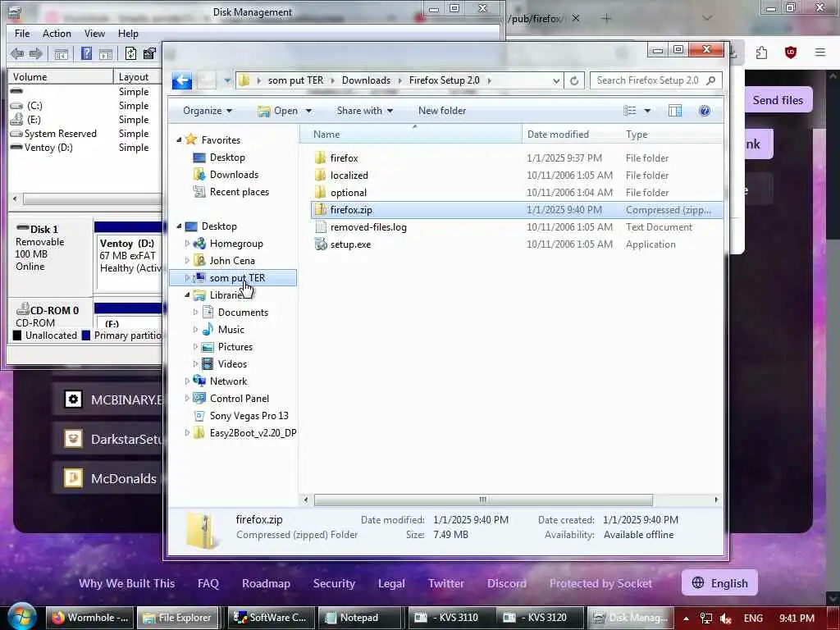Viewport: 840px width, 630px height.
Task: Click the horizontal scrollbar thumb in file list
Action: tap(483, 500)
